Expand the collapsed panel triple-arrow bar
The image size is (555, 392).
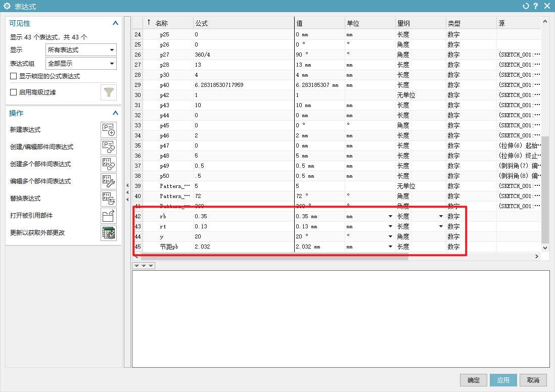144,266
